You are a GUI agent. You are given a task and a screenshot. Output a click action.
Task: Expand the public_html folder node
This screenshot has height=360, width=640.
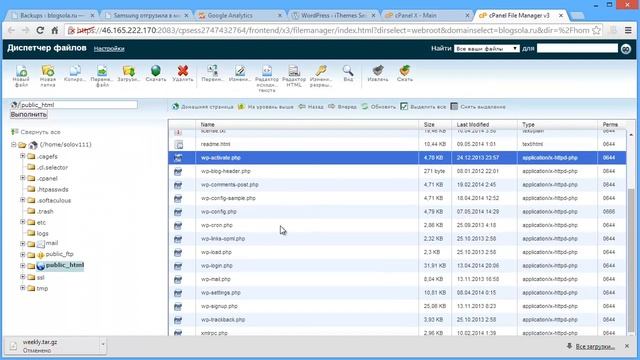pos(23,266)
